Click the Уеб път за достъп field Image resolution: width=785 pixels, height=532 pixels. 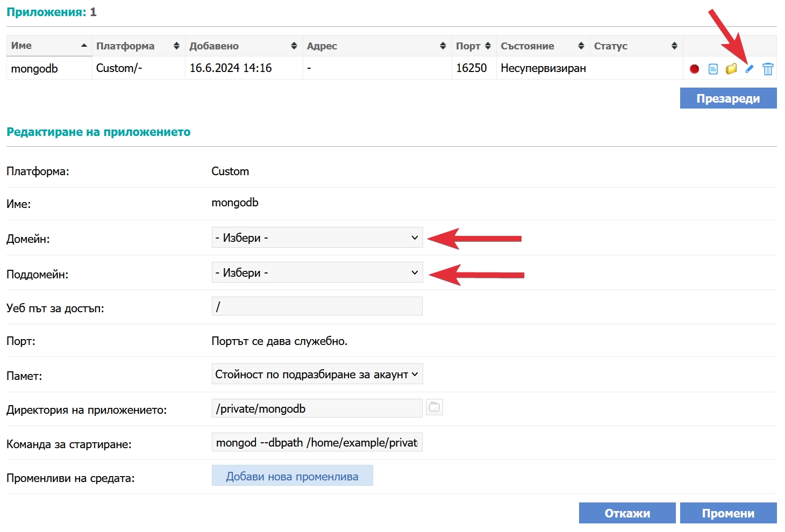click(x=317, y=306)
